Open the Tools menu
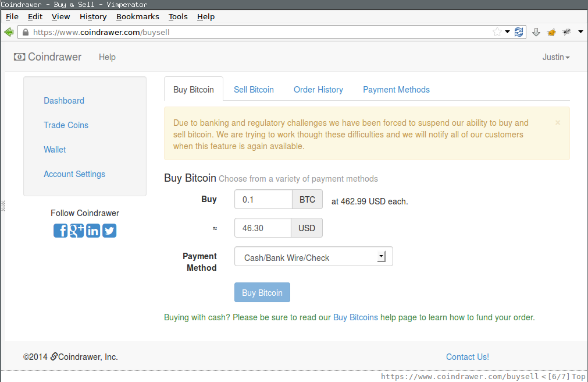588x382 pixels. point(178,17)
